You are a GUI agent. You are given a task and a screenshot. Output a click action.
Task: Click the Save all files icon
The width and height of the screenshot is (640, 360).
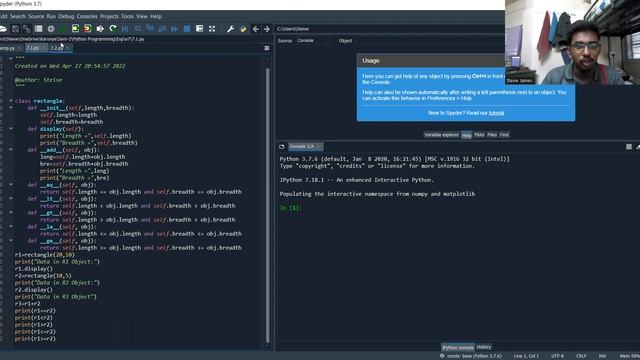click(27, 29)
